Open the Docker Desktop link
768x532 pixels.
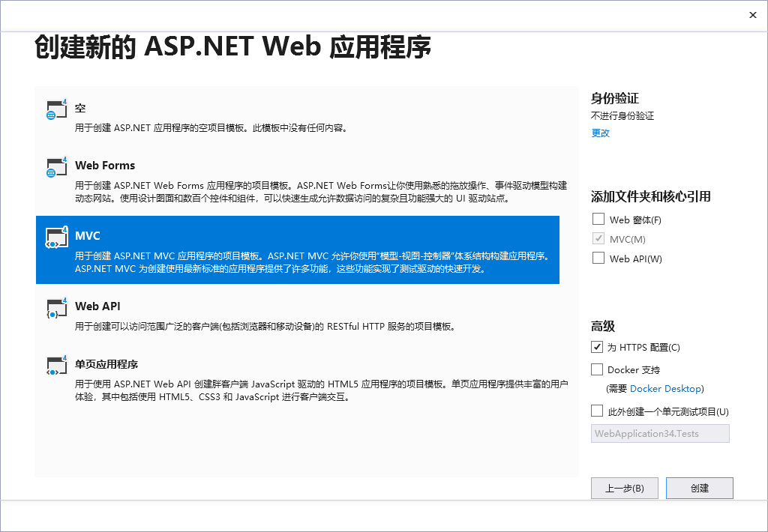666,389
